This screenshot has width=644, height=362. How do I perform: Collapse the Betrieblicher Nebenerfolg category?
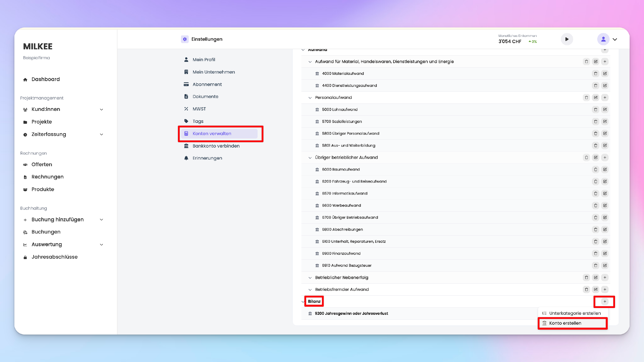(310, 278)
